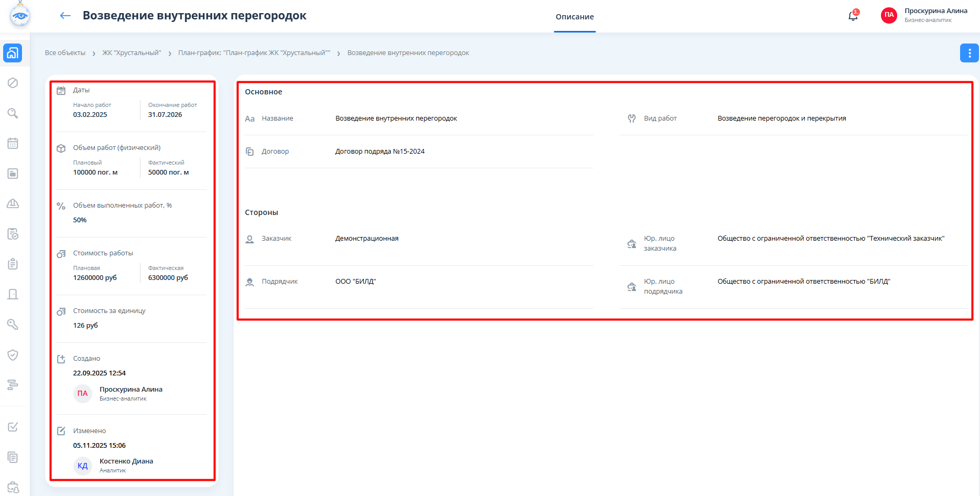980x496 pixels.
Task: Open the Проскурина Алина profile menu
Action: [925, 15]
